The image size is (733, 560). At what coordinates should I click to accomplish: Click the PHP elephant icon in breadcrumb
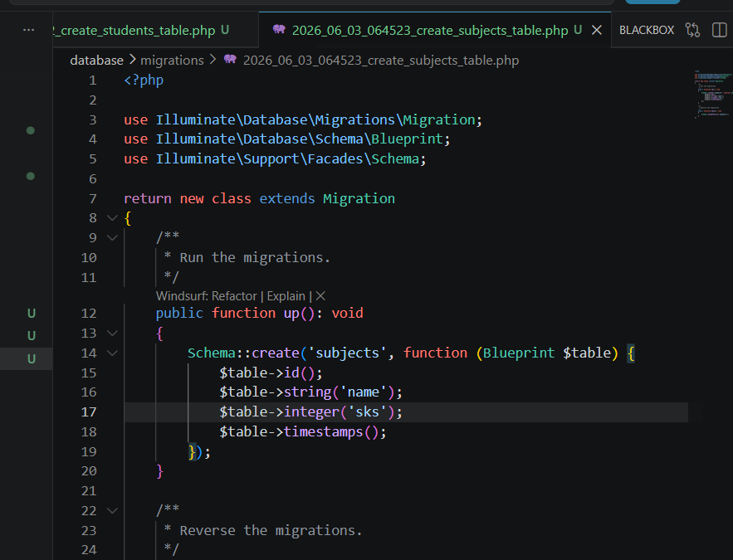point(230,59)
